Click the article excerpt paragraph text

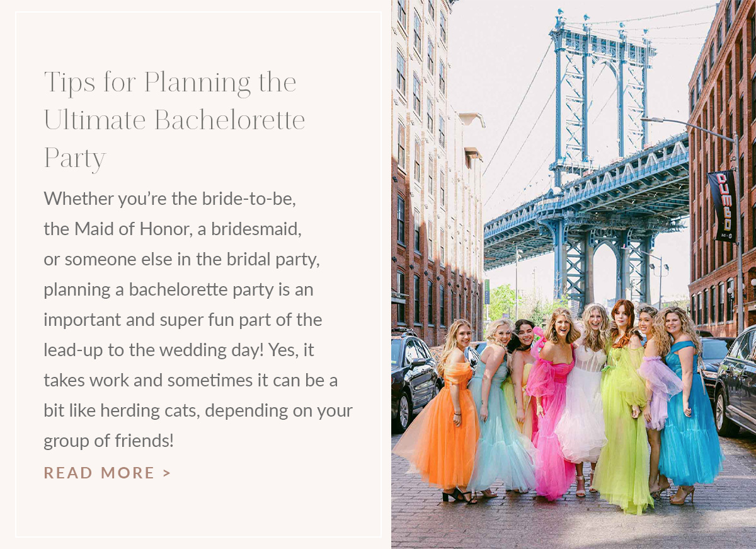[198, 320]
